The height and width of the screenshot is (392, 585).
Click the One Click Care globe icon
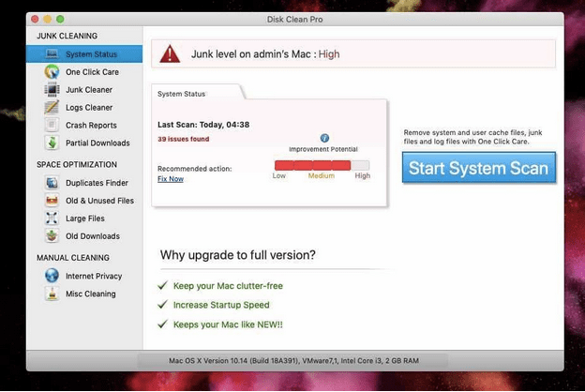[52, 71]
